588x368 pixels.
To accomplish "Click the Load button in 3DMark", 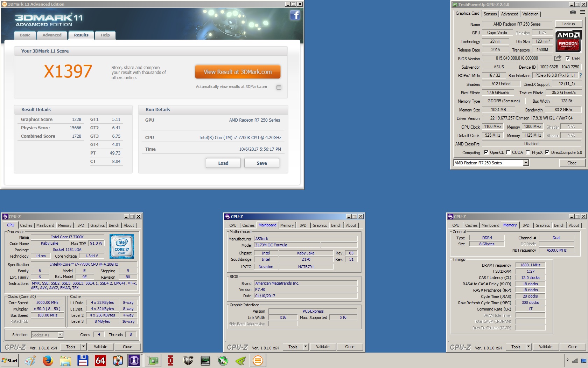I will 223,163.
